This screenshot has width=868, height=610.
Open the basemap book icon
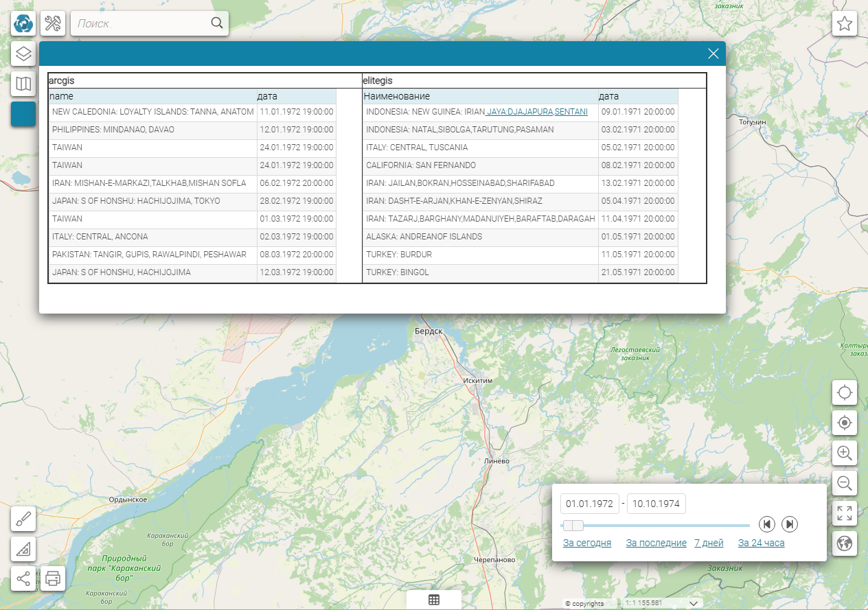[x=23, y=84]
